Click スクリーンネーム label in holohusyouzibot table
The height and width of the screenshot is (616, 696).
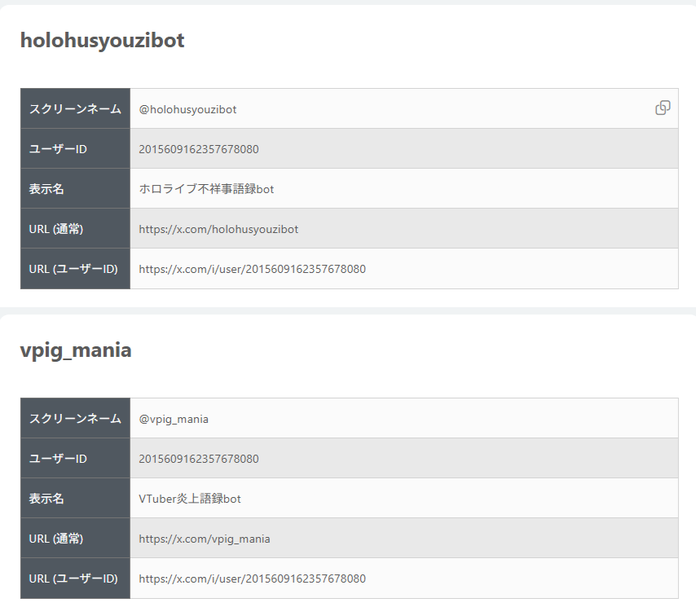[x=75, y=109]
